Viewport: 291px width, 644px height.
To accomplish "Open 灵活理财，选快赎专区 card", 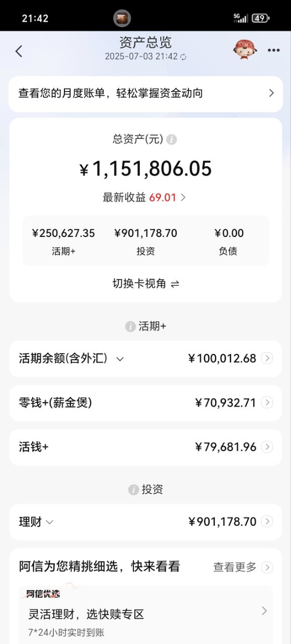I will (146, 615).
